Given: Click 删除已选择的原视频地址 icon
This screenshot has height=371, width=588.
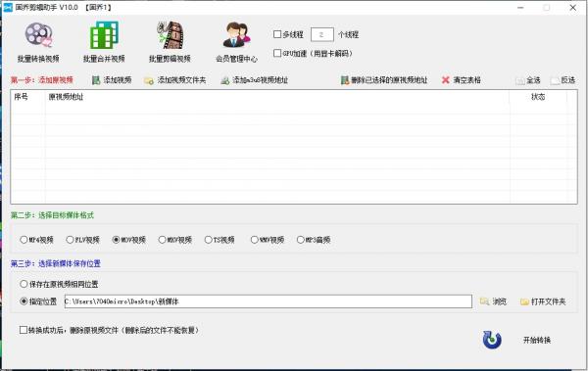Looking at the screenshot, I should point(345,80).
